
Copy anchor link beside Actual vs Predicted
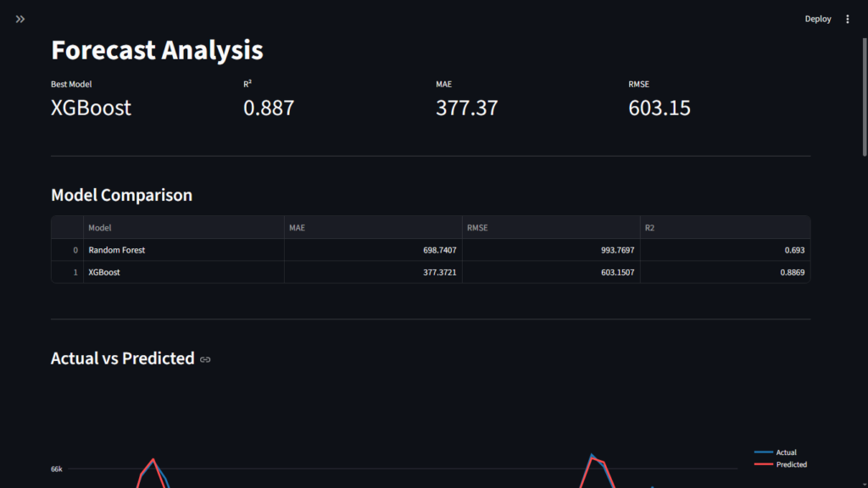coord(205,359)
